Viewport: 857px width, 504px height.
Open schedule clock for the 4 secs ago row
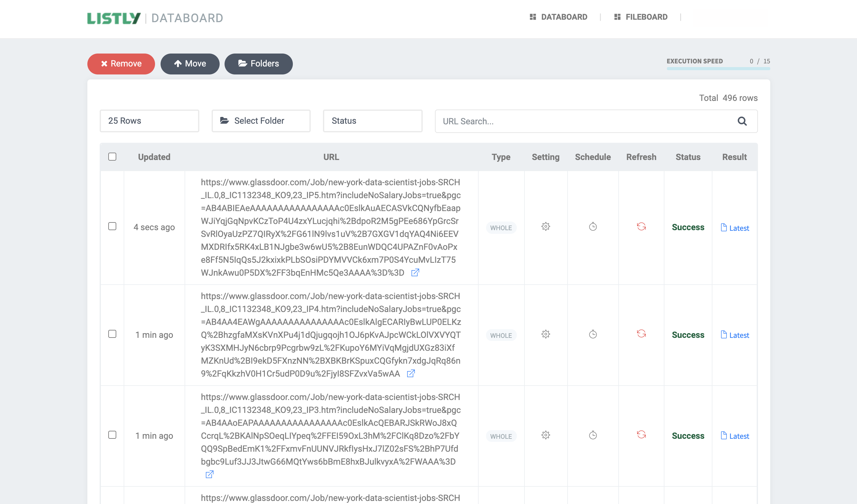click(593, 226)
